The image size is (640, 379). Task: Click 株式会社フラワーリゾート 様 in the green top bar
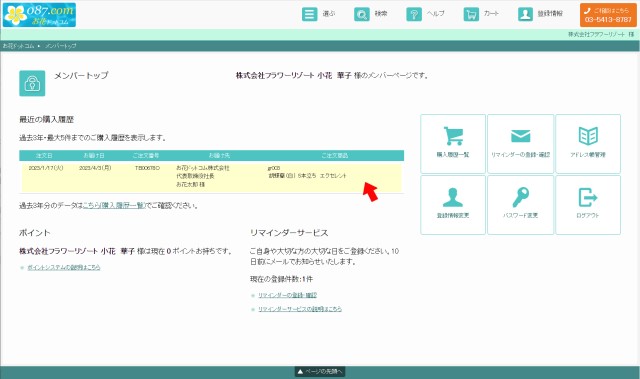pos(601,35)
